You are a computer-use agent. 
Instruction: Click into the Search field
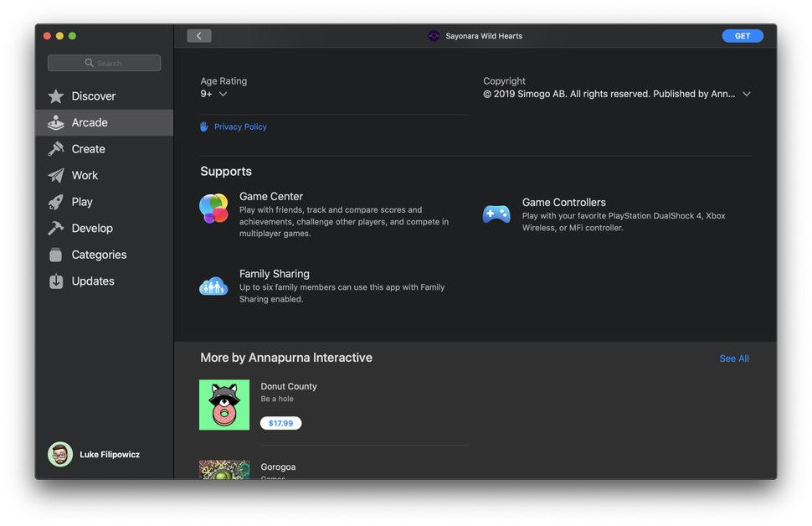coord(105,63)
